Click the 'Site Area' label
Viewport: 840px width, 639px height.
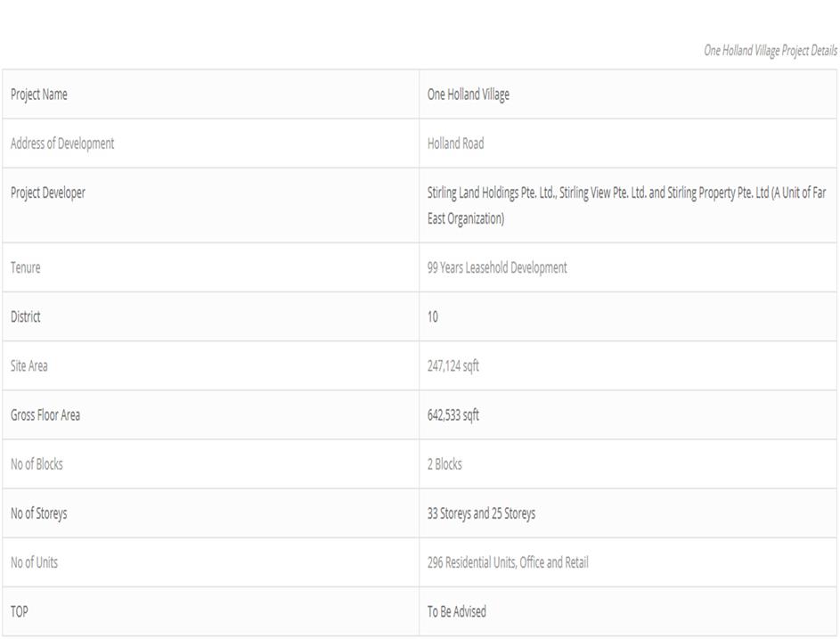(x=29, y=365)
